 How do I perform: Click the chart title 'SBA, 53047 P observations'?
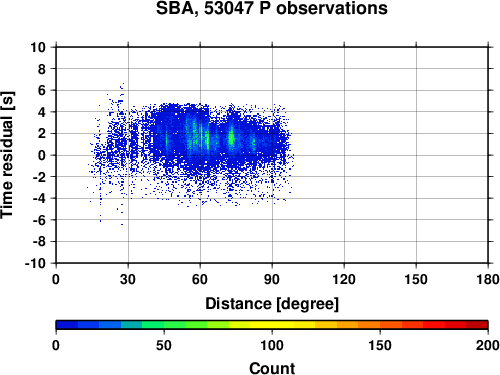pyautogui.click(x=272, y=8)
